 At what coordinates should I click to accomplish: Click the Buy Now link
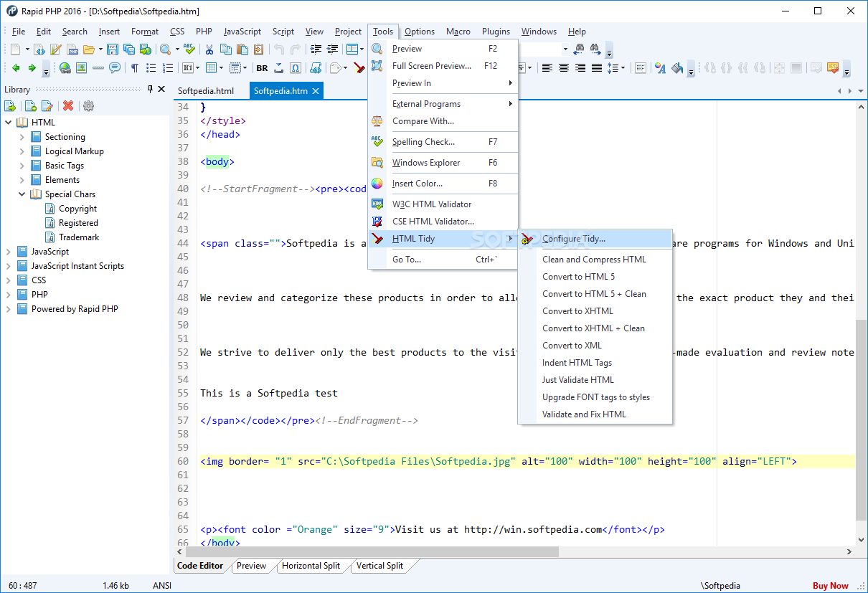(x=831, y=586)
